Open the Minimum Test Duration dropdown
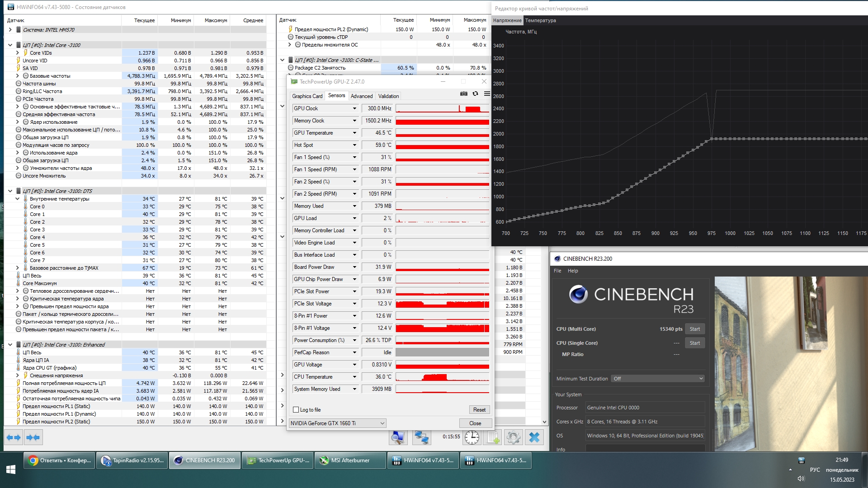Viewport: 868px width, 488px height. (658, 379)
